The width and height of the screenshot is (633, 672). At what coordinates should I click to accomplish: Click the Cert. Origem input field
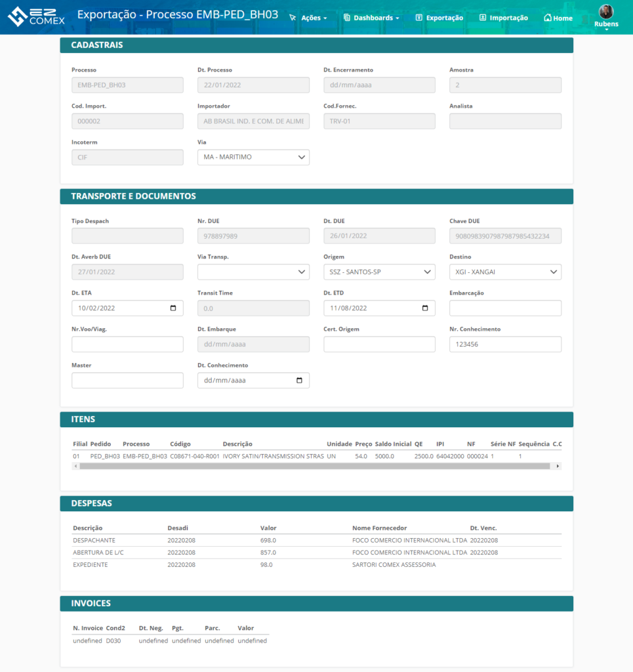tap(379, 345)
